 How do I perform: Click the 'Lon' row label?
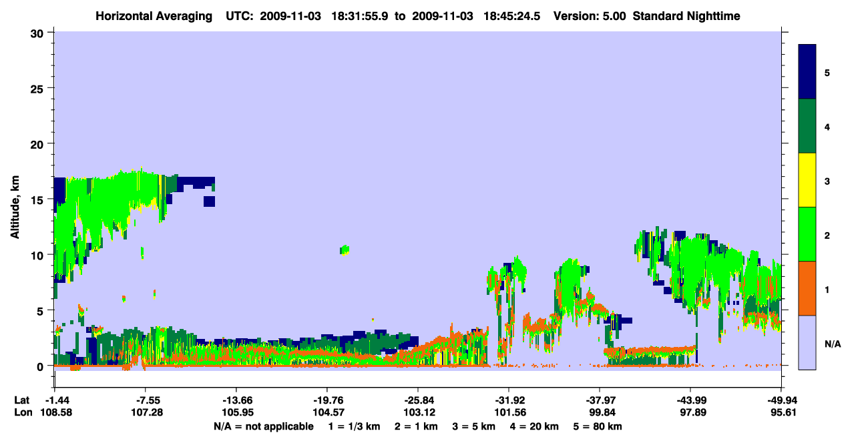[x=22, y=412]
